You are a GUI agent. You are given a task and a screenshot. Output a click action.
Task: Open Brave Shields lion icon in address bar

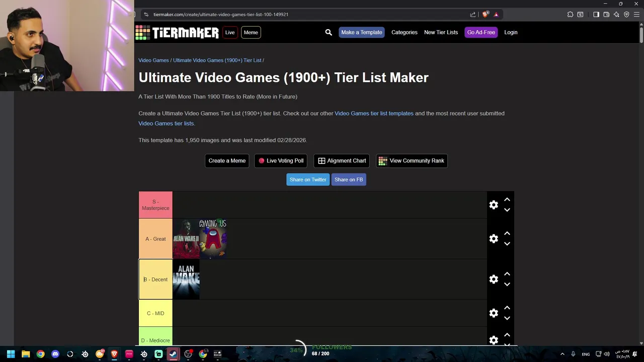(x=485, y=15)
